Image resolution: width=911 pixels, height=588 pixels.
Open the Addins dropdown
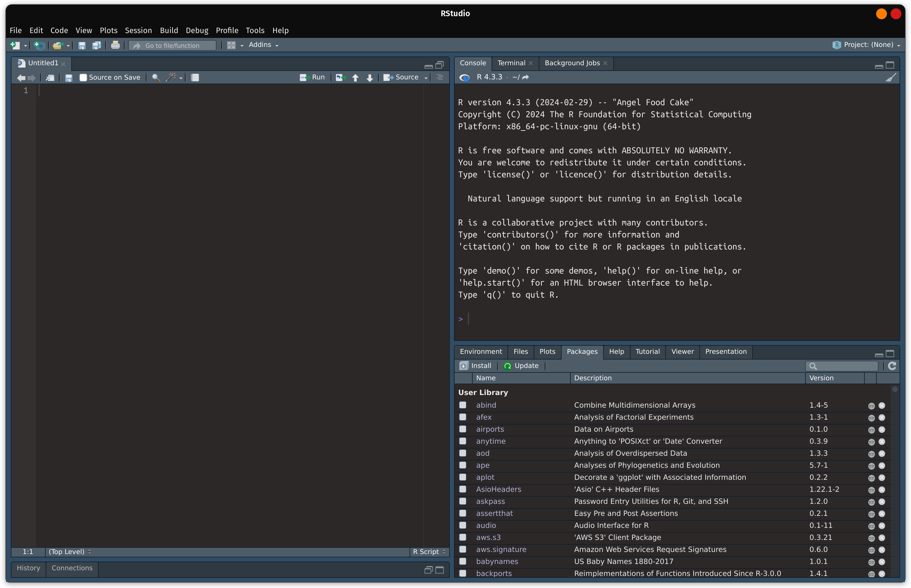point(263,45)
